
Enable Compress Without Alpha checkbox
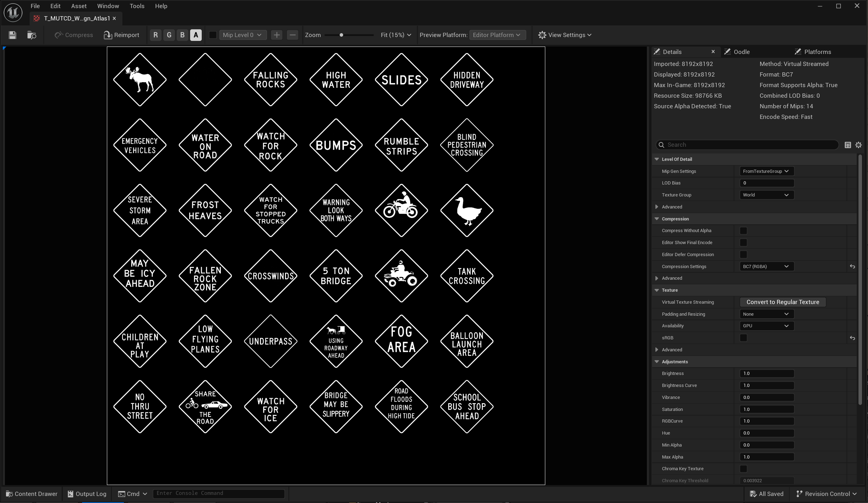743,231
